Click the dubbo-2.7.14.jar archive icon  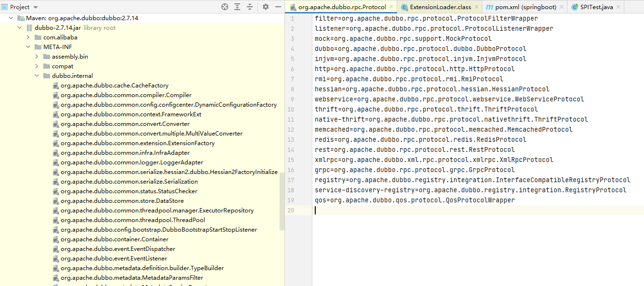coord(29,27)
